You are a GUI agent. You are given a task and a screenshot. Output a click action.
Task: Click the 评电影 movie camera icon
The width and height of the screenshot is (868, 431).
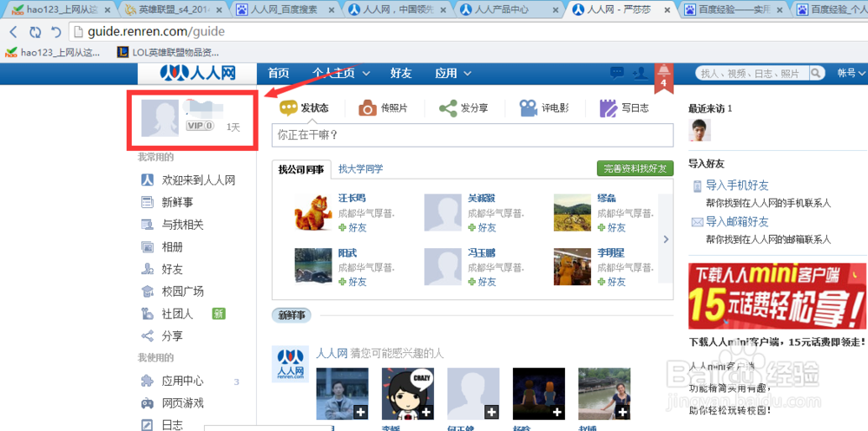528,108
